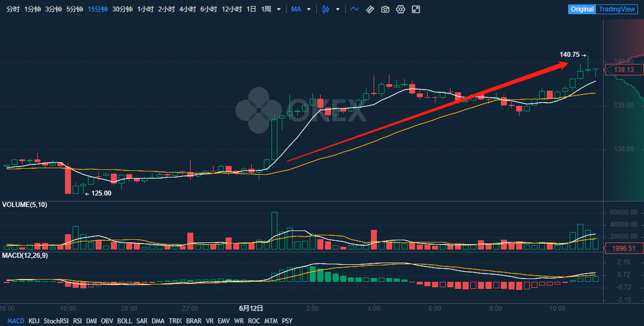Expand chart type dropdown arrow
Screen dimensions: 644x326
[338, 9]
